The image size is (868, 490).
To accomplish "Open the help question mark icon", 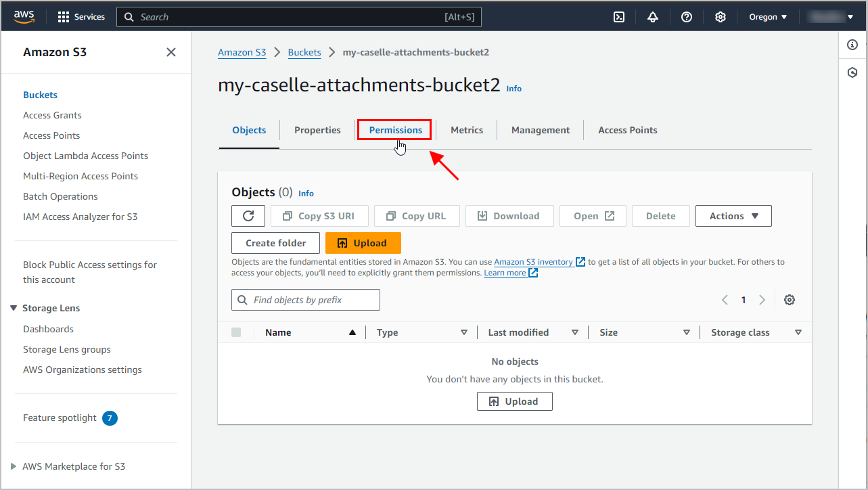I will [x=687, y=17].
